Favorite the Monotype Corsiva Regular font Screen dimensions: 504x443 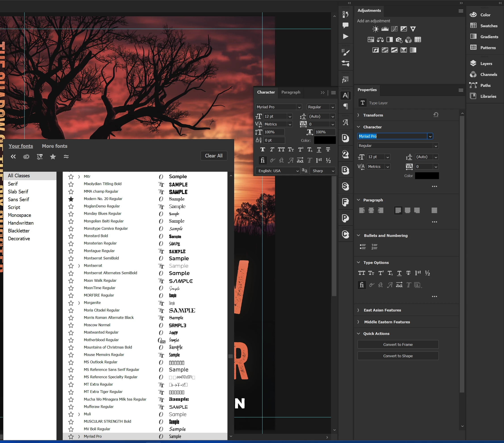point(71,228)
